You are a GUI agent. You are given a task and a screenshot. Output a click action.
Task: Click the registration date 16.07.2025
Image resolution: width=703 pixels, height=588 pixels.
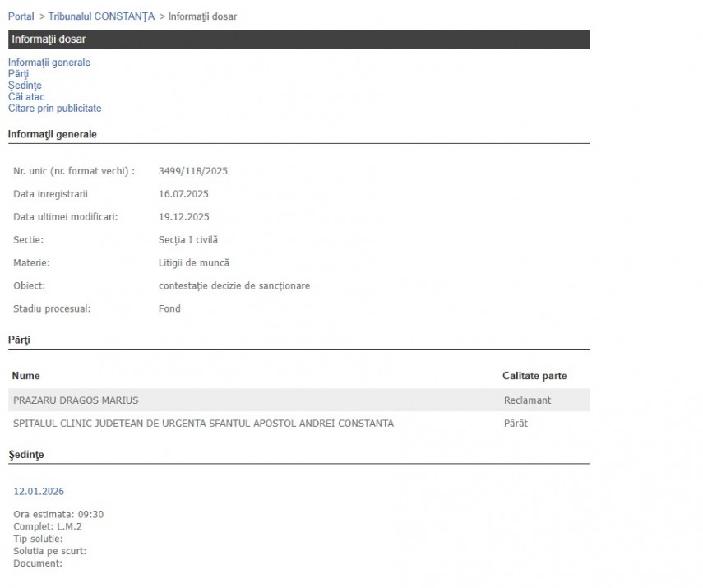click(x=183, y=194)
